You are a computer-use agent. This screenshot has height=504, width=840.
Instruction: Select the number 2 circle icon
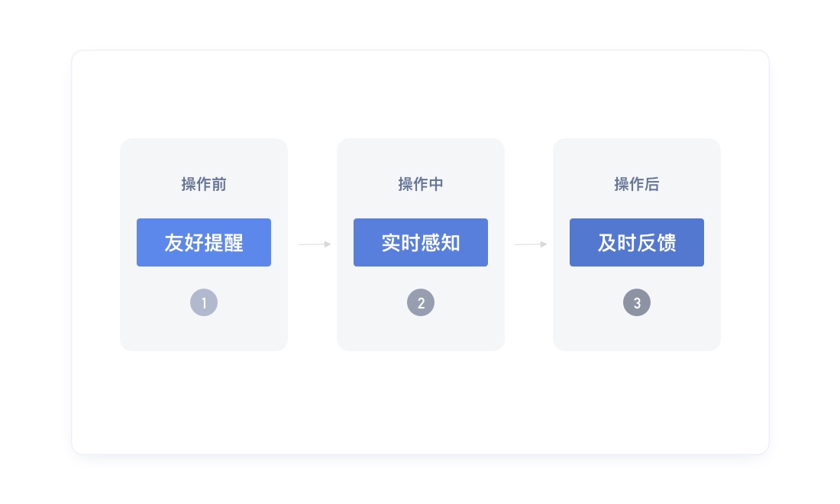(421, 303)
